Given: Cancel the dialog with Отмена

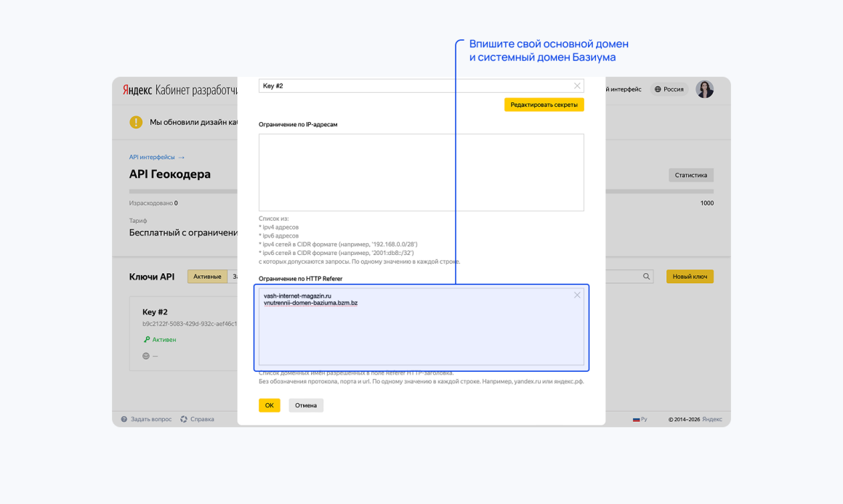Looking at the screenshot, I should [306, 405].
